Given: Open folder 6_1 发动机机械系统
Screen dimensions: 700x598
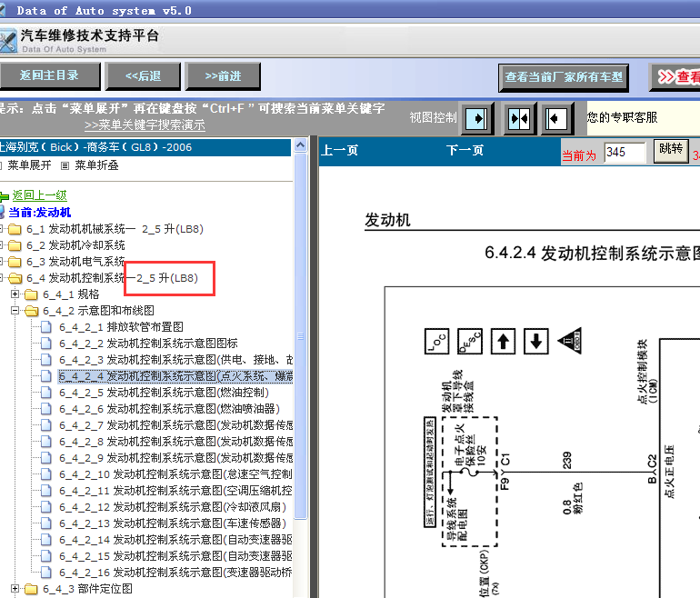Looking at the screenshot, I should [x=115, y=229].
